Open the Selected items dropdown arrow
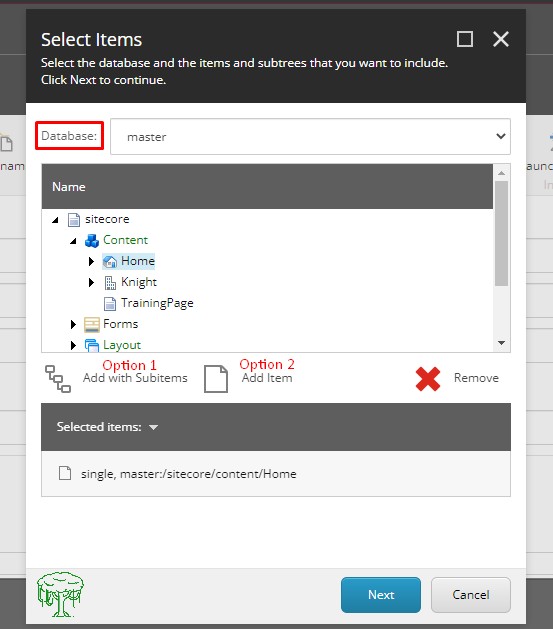 pos(153,427)
